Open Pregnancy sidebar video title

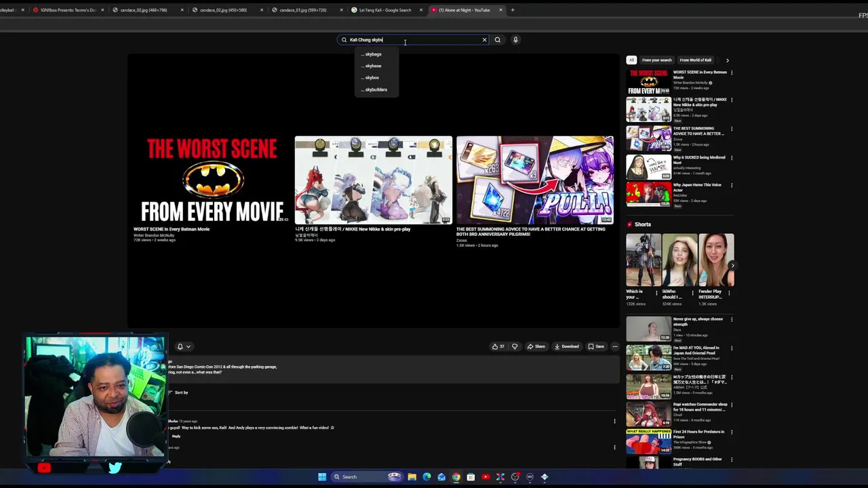pos(697,462)
